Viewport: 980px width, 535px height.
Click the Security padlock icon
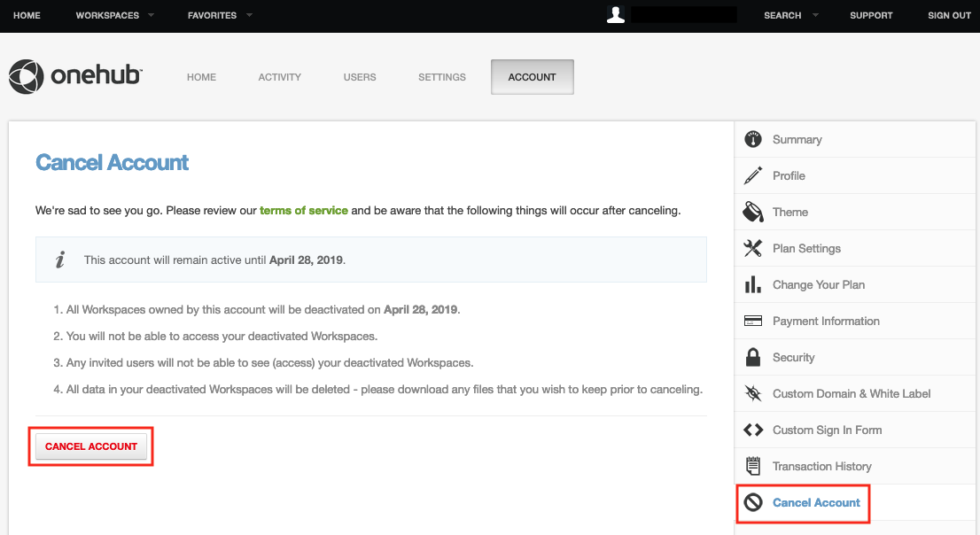[x=753, y=357]
